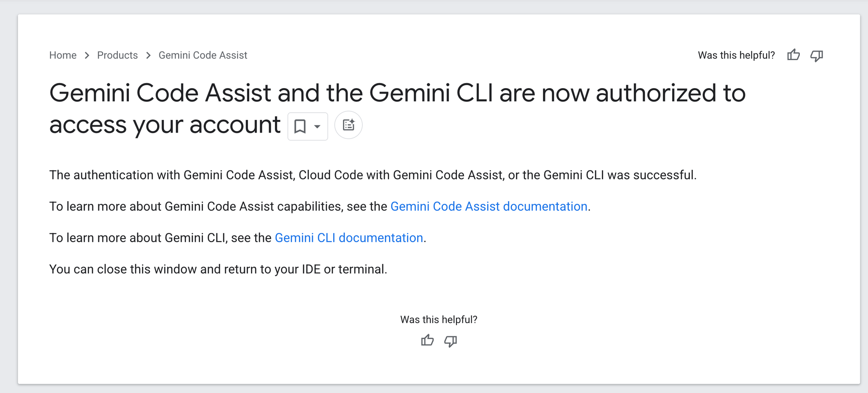Click the 'You can close this window' sentence
Image resolution: width=868 pixels, height=393 pixels.
[x=218, y=269]
